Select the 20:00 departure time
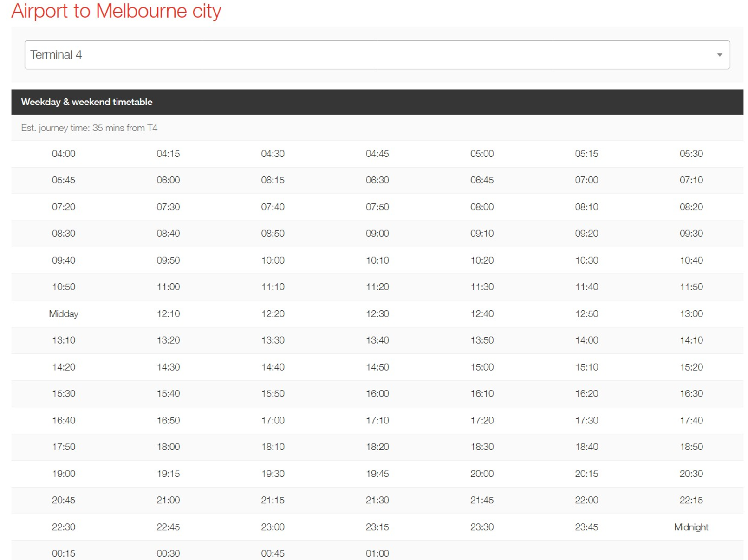This screenshot has height=560, width=748. coord(481,474)
